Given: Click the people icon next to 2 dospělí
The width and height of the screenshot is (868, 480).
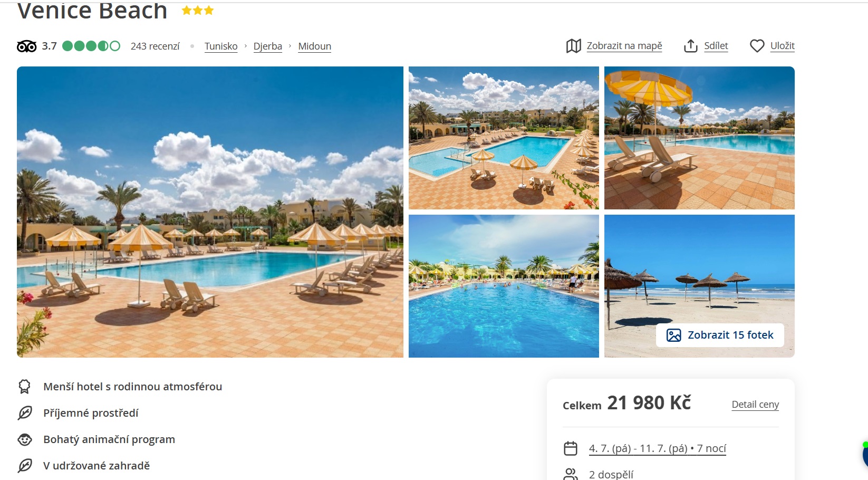Looking at the screenshot, I should click(571, 474).
